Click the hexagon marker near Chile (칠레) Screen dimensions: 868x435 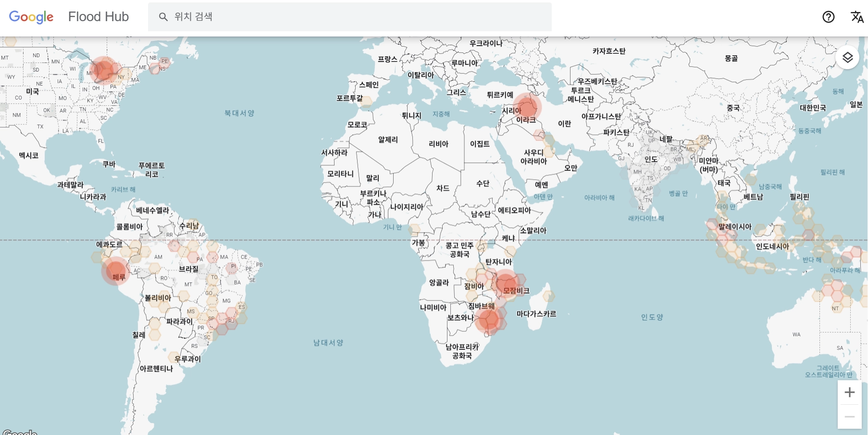click(154, 334)
